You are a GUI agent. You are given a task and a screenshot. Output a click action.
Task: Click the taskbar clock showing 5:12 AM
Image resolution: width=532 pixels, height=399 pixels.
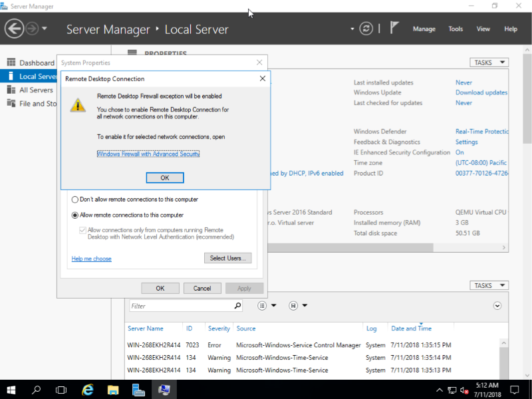coord(487,390)
